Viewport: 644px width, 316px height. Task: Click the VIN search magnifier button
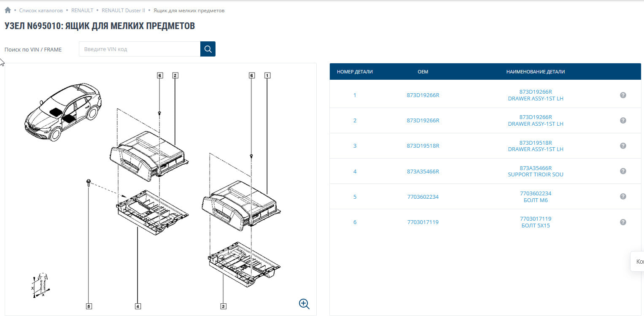tap(208, 49)
